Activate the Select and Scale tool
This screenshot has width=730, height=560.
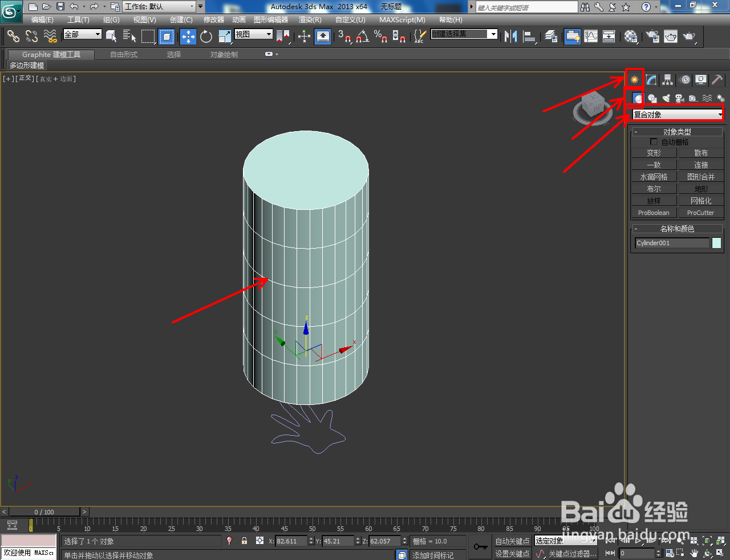coord(225,36)
